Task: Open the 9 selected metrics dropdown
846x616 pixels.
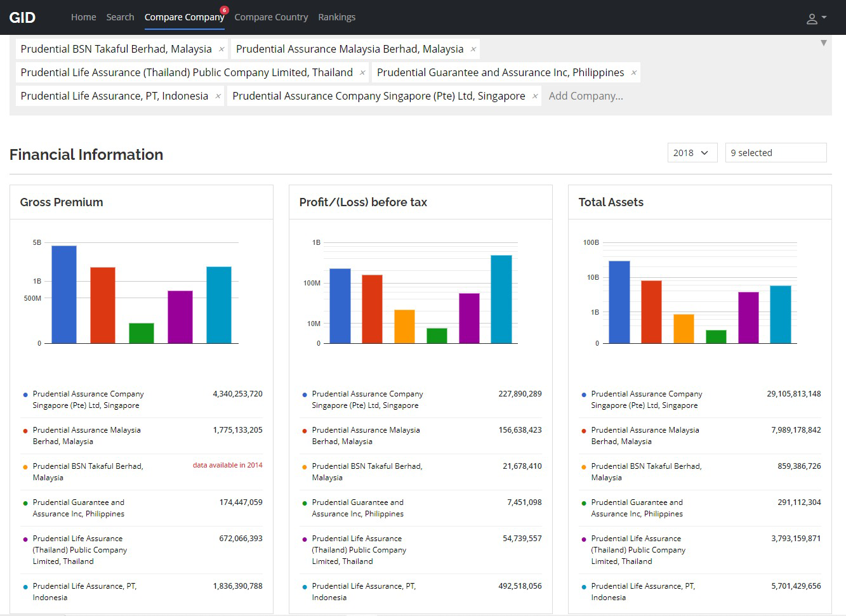Action: [x=776, y=153]
